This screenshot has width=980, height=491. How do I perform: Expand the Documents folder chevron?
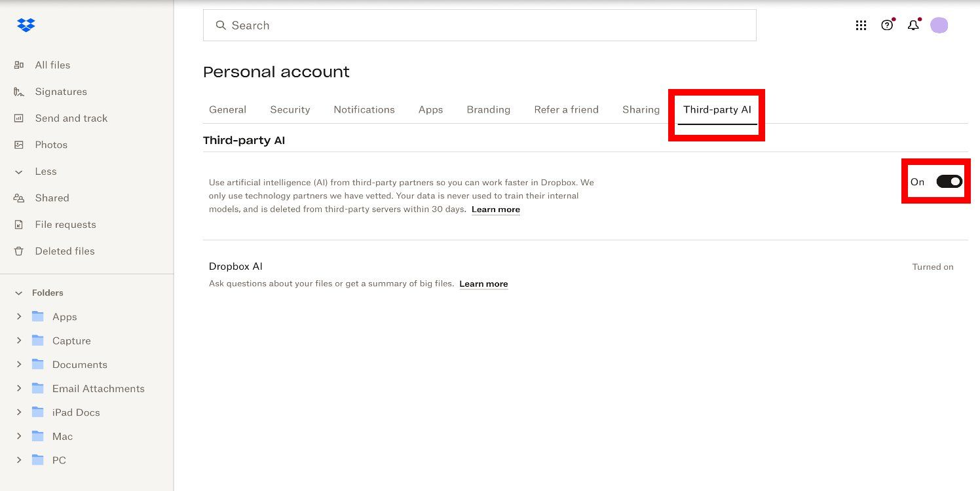18,365
